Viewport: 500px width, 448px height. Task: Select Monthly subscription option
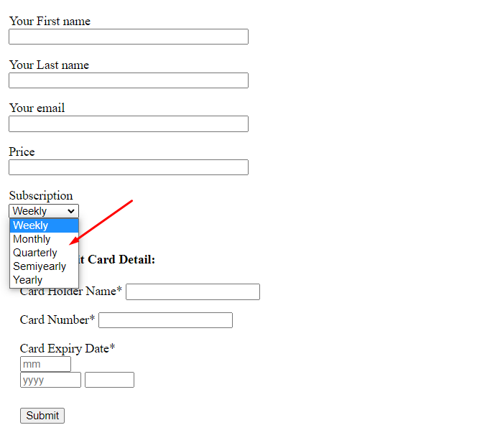tap(32, 239)
